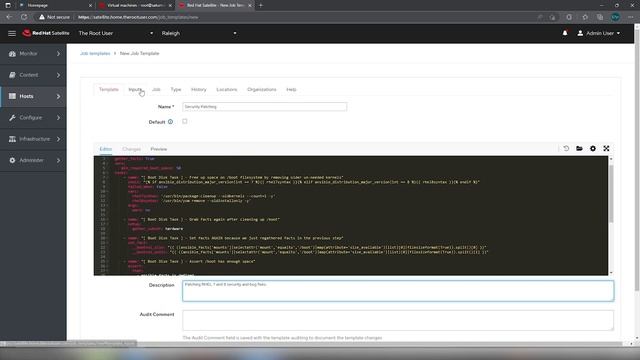Image resolution: width=640 pixels, height=360 pixels.
Task: Click the Configure wrench icon
Action: tap(12, 118)
